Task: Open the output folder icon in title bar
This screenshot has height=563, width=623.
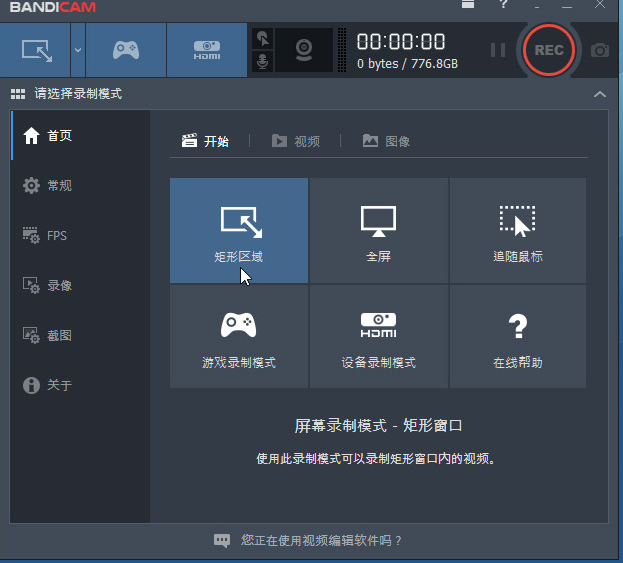Action: tap(468, 4)
